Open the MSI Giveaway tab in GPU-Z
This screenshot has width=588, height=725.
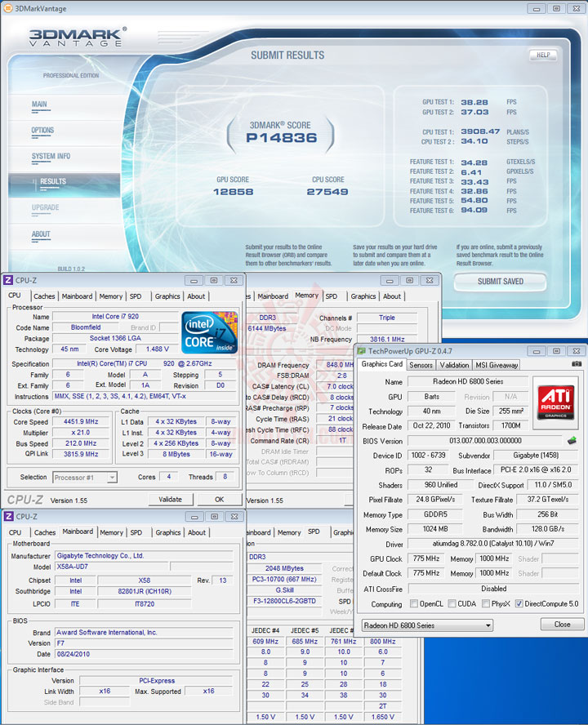tap(497, 365)
